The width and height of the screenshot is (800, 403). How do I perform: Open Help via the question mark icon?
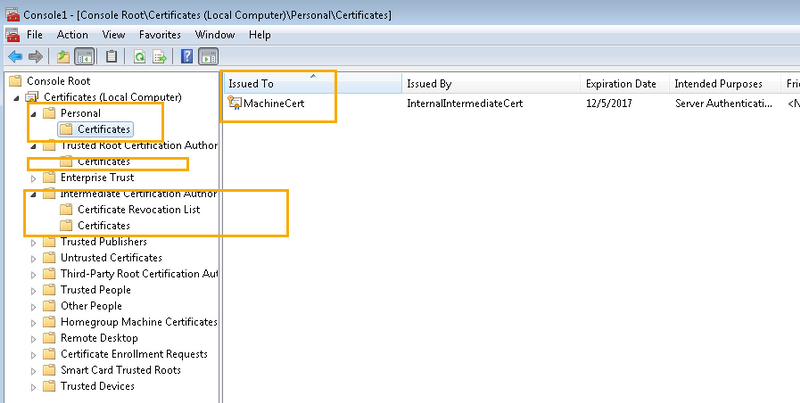tap(188, 56)
